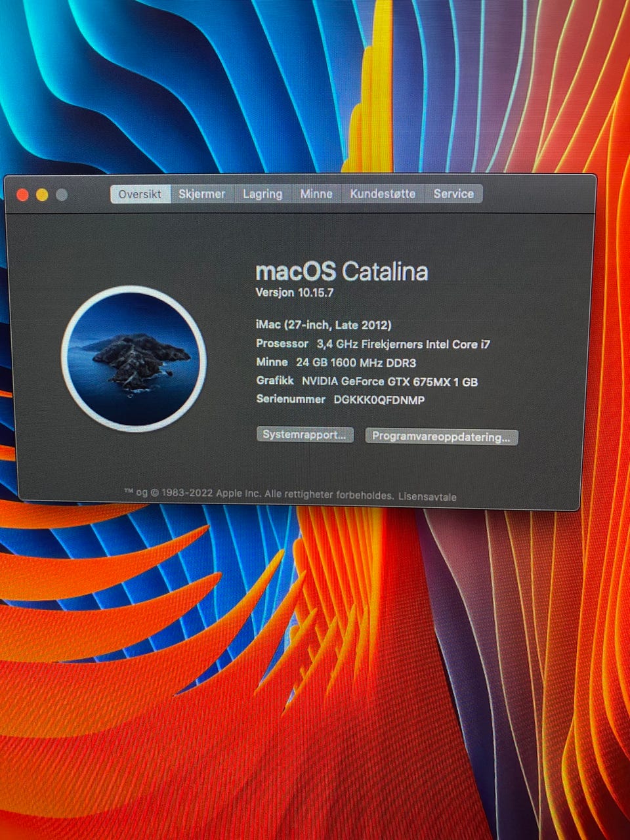Click the version text 'Versjon 10.15.7'
The width and height of the screenshot is (630, 840).
tap(295, 293)
